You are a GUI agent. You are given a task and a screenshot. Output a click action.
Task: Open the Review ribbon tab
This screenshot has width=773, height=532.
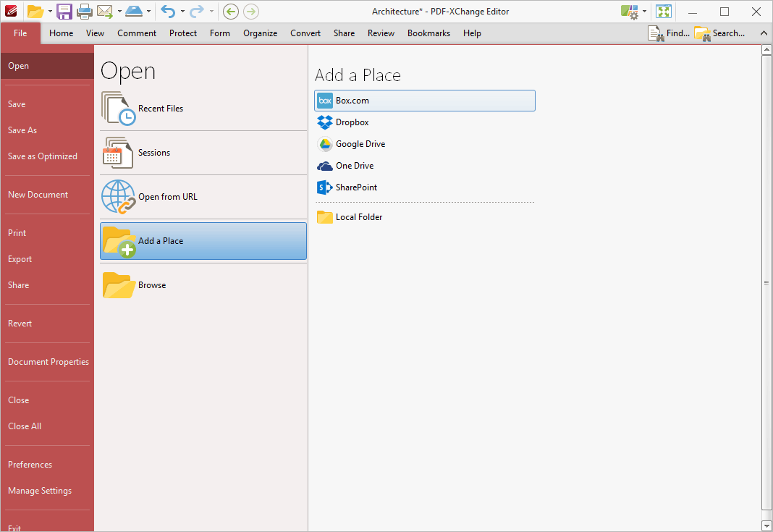tap(381, 33)
